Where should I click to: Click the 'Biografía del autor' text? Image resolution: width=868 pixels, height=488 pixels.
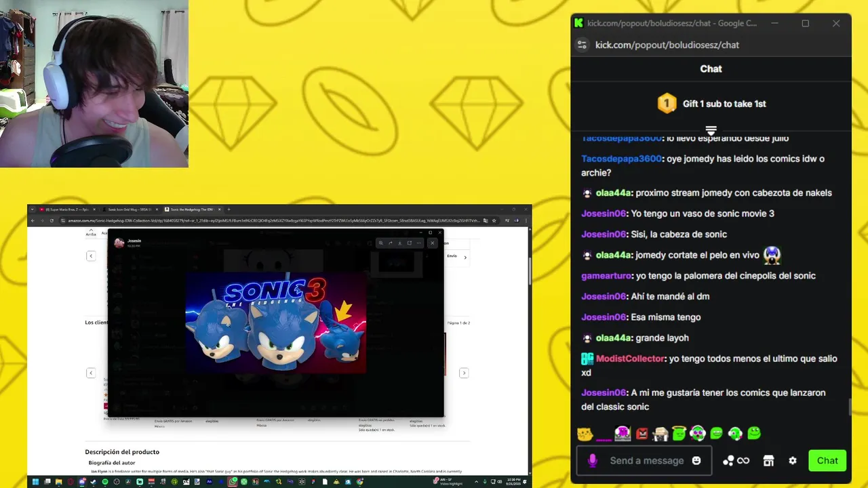(112, 463)
